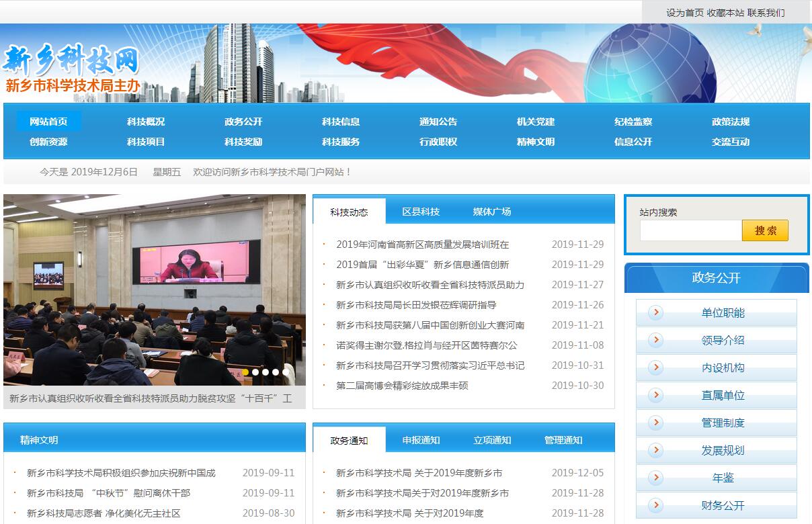Viewport: 812px width, 524px height.
Task: Click the 设为首页 link at top
Action: pos(684,13)
